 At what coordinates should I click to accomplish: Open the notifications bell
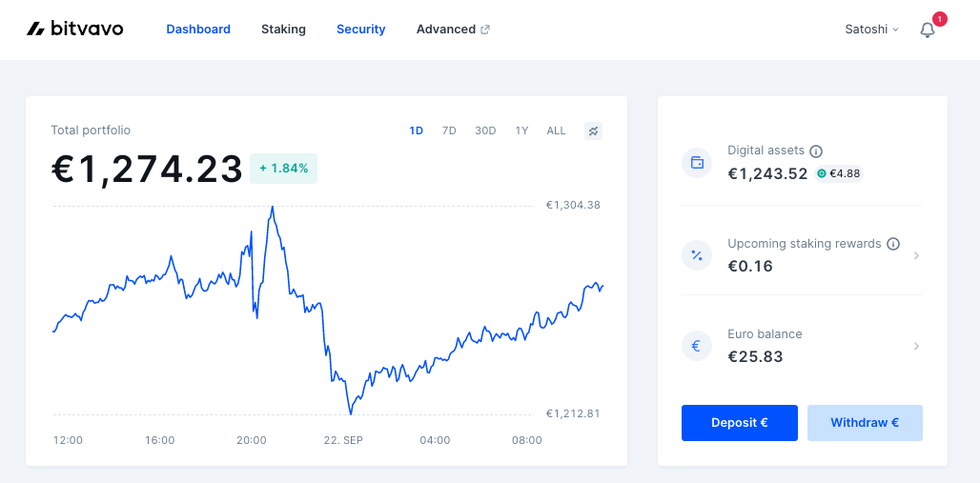click(x=928, y=30)
